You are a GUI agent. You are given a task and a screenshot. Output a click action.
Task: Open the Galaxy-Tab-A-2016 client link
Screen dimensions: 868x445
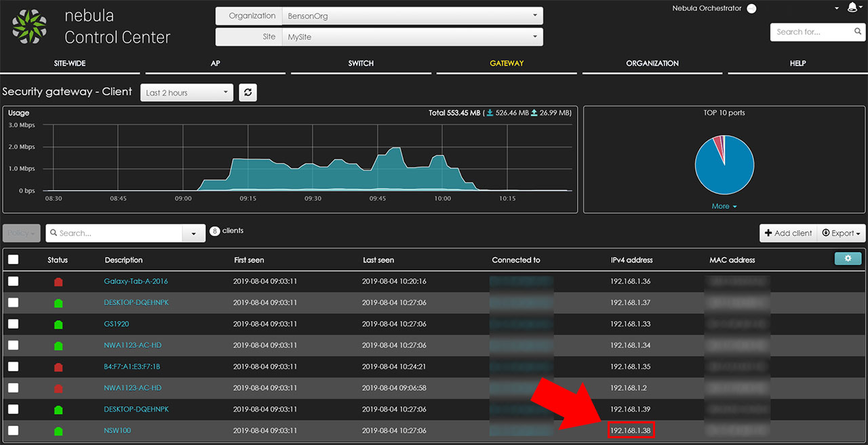(x=136, y=282)
